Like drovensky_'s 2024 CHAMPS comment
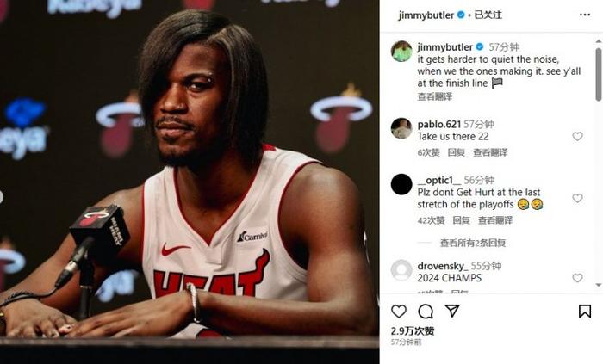Image resolution: width=603 pixels, height=364 pixels. [x=577, y=278]
